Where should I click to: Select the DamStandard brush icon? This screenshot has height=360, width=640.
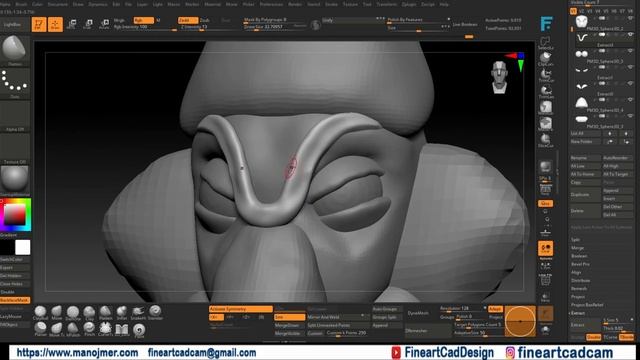[x=73, y=313]
